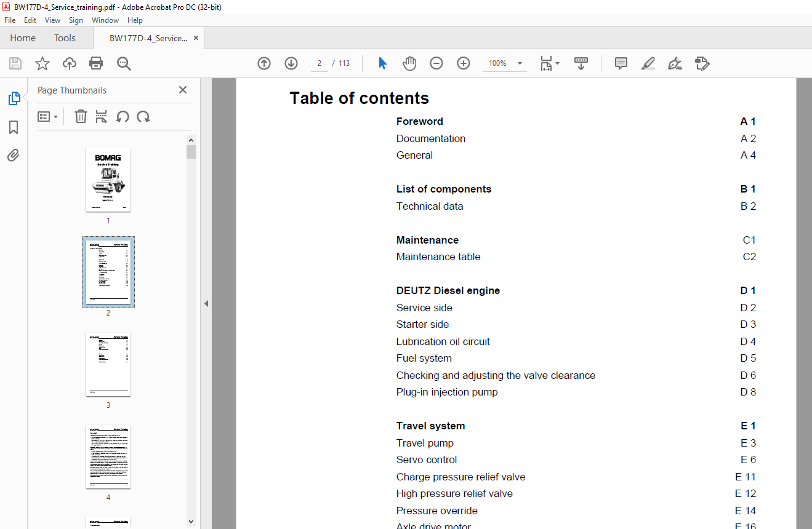
Task: Close the BW177D-4_Service document tab
Action: click(196, 38)
